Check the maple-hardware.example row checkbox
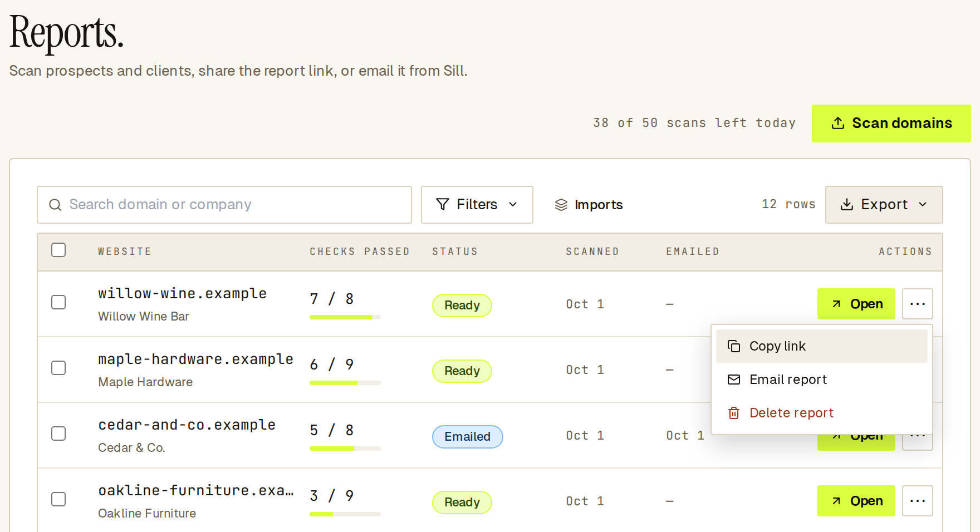 click(x=58, y=368)
